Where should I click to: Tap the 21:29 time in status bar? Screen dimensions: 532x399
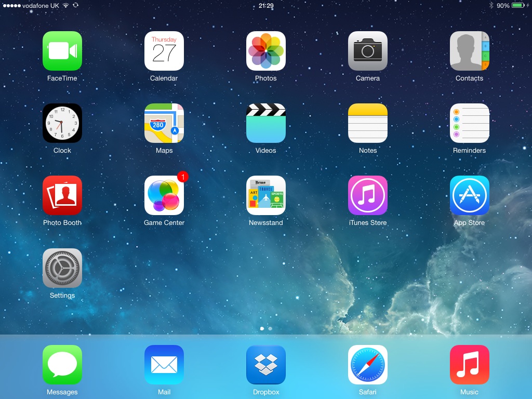(266, 5)
